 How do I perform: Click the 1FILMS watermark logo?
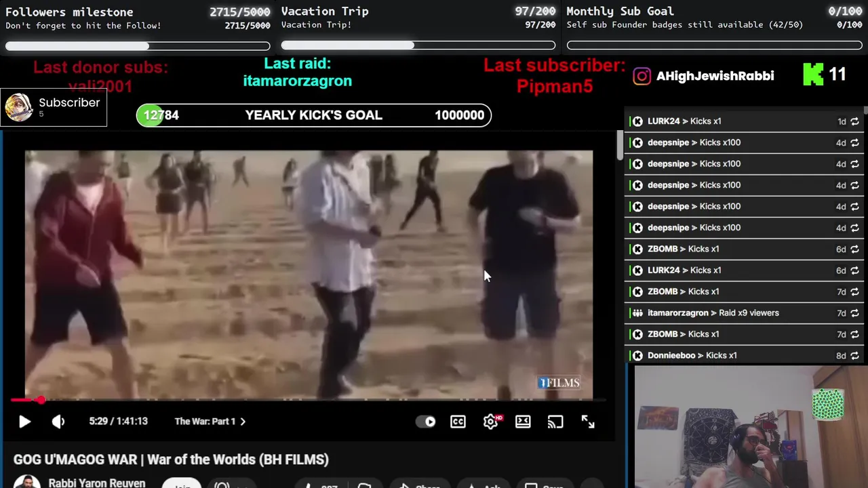tap(559, 383)
